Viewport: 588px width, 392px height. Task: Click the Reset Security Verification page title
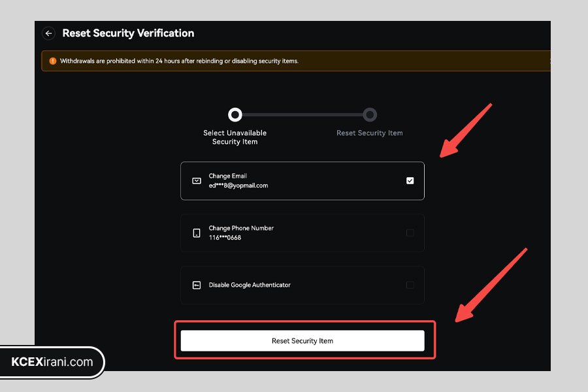[x=128, y=33]
